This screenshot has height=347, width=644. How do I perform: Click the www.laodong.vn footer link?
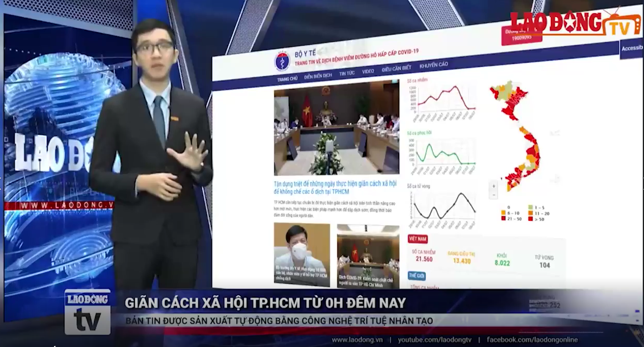tap(357, 340)
